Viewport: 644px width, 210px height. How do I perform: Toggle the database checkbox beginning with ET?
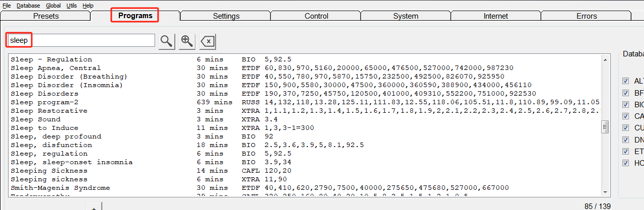[x=626, y=151]
